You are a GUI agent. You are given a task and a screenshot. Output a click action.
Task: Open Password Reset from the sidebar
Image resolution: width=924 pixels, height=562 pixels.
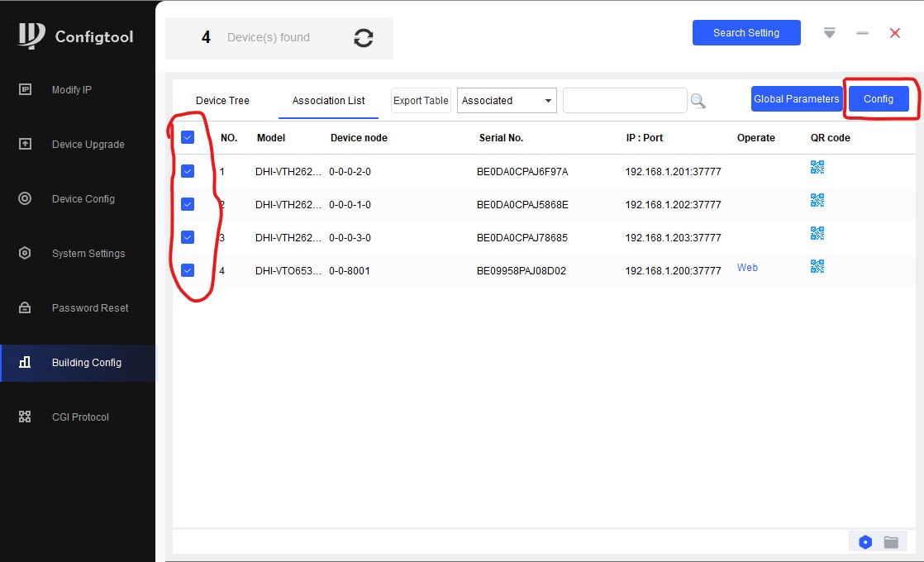pyautogui.click(x=90, y=308)
